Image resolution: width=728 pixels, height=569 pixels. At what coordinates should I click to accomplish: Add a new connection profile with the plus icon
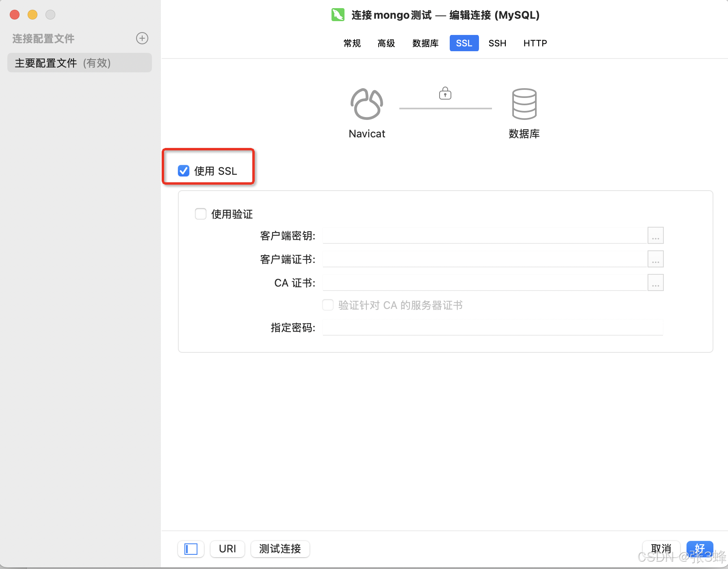pyautogui.click(x=142, y=38)
